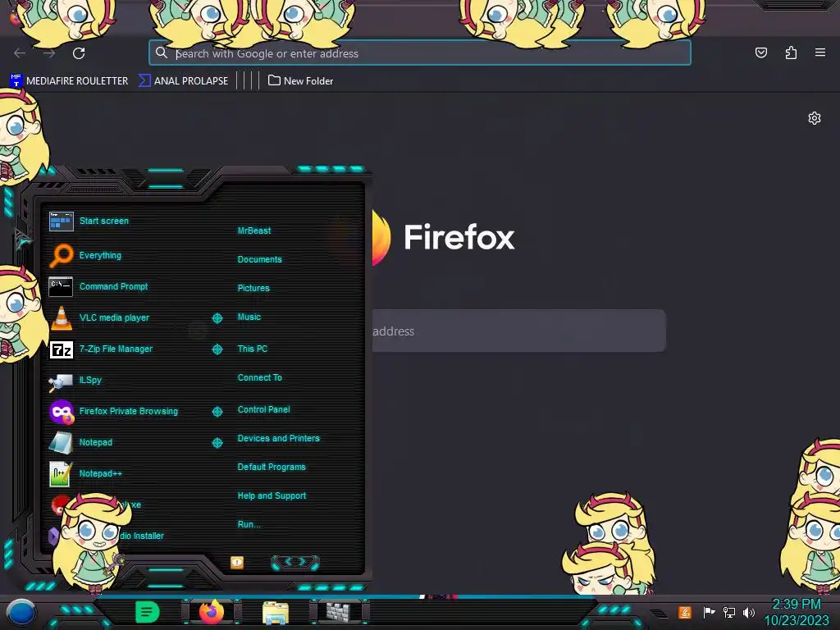This screenshot has width=840, height=630.
Task: Switch to Firefox in the taskbar
Action: pyautogui.click(x=212, y=612)
